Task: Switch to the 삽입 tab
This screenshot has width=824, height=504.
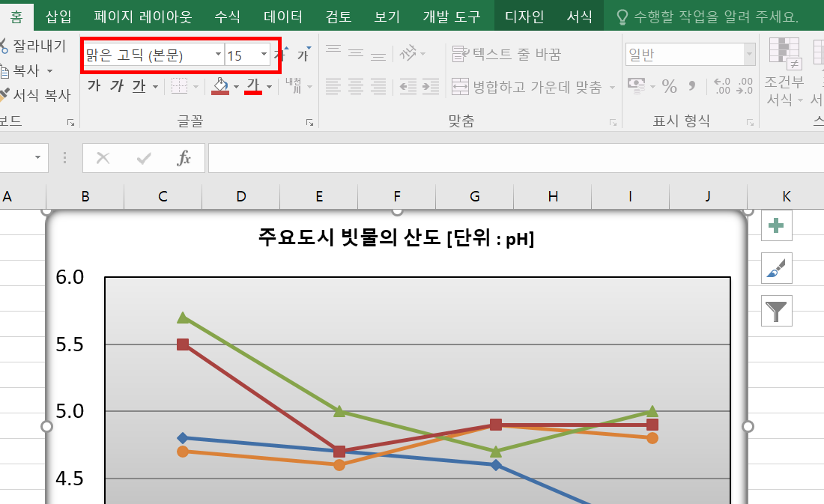Action: (x=58, y=16)
